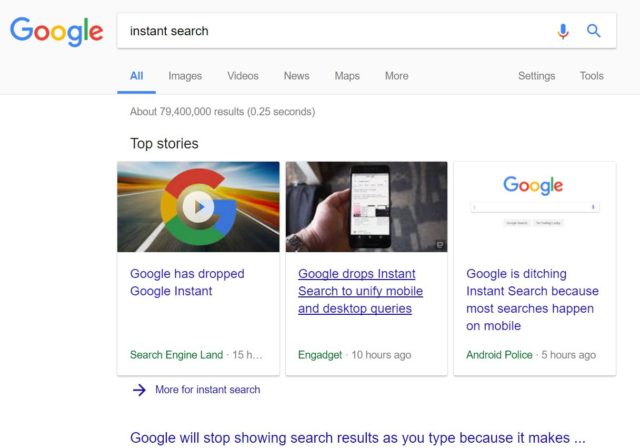The image size is (640, 448).
Task: Click the arrow beside More for instant search
Action: [x=139, y=390]
